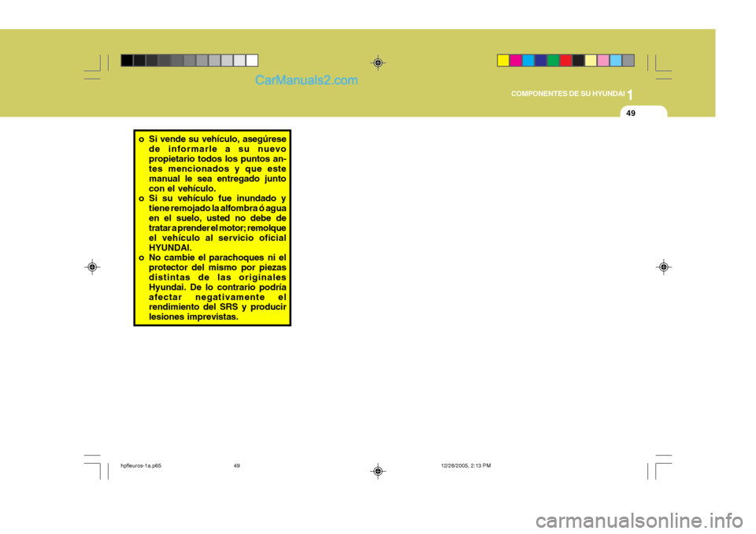Select the dark blue swatch in the color bar
Screen dimensions: 756x534
coord(541,61)
